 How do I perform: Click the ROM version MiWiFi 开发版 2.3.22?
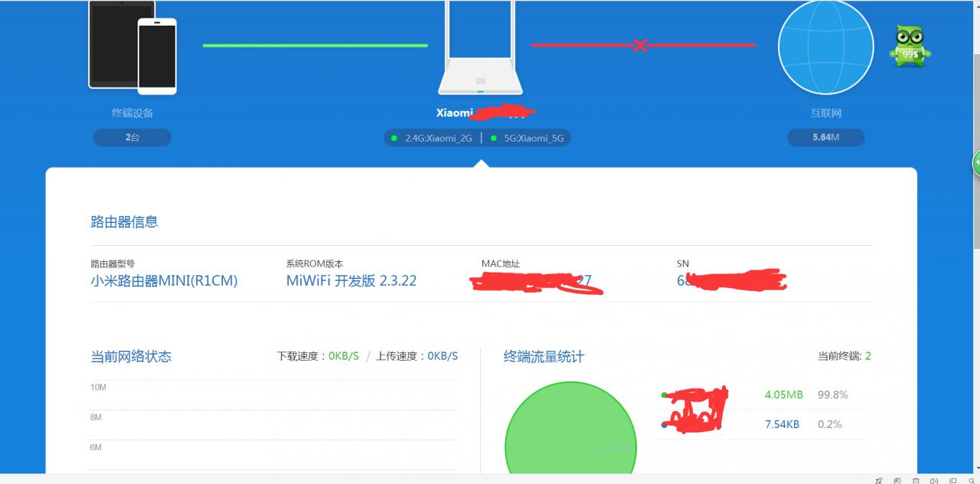point(351,280)
